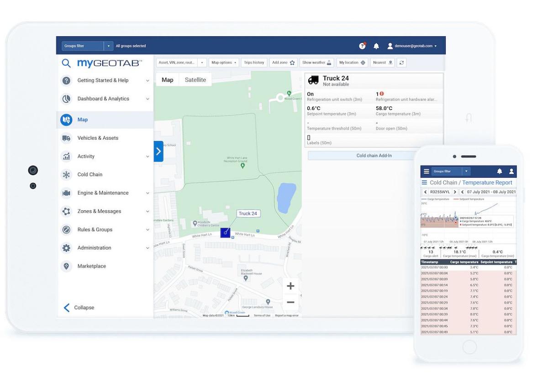Collapse the sidebar with Collapse button
548x392 pixels.
[x=79, y=308]
